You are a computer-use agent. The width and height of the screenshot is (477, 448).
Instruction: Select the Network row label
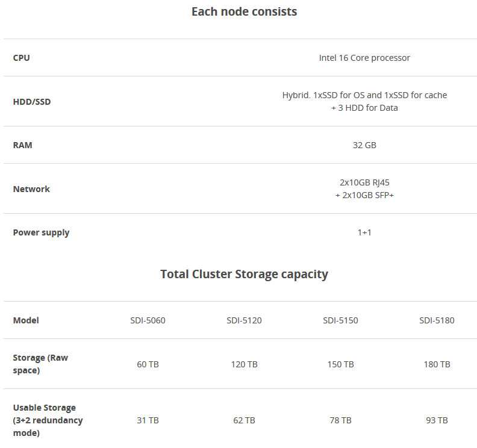tap(31, 189)
